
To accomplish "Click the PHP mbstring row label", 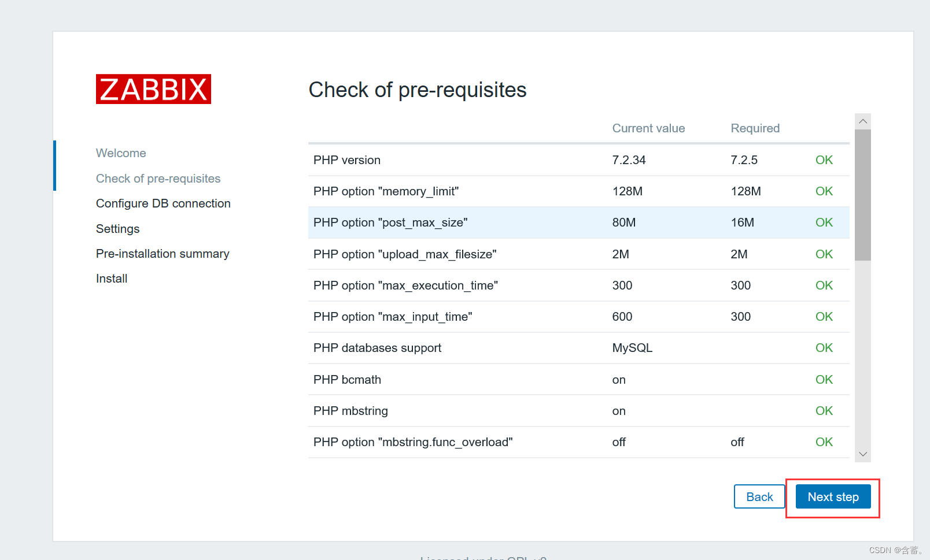I will (350, 411).
